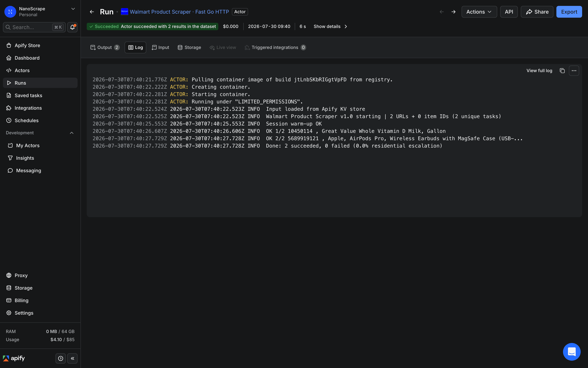Click the apify logo
The image size is (588, 368).
click(14, 358)
